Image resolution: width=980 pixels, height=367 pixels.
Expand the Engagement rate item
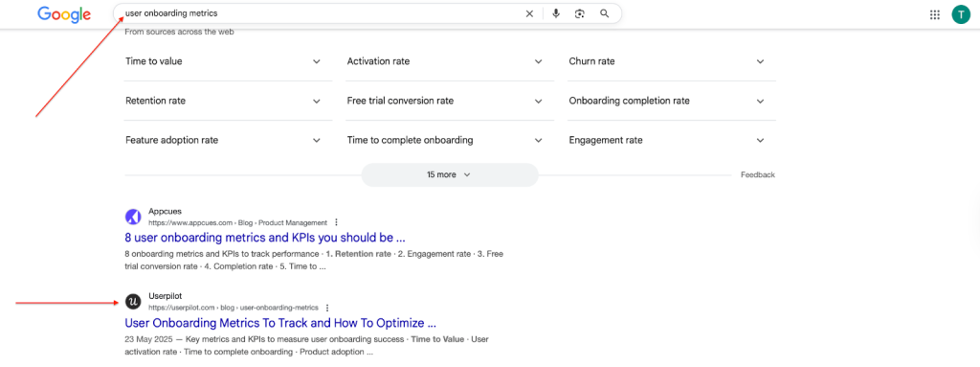point(671,140)
